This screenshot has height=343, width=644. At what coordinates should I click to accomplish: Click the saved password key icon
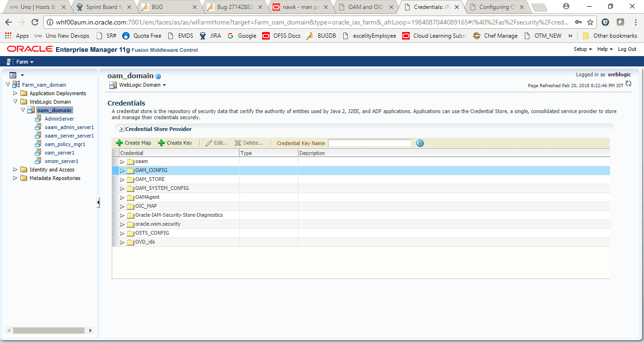tap(578, 22)
